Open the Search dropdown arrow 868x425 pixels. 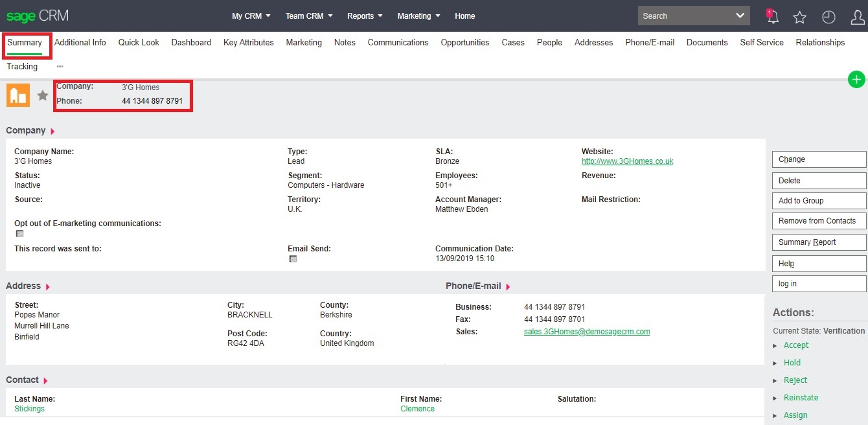click(740, 16)
